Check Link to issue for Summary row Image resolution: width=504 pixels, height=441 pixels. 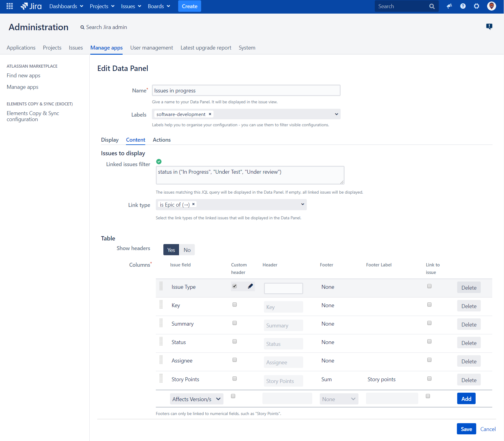429,323
